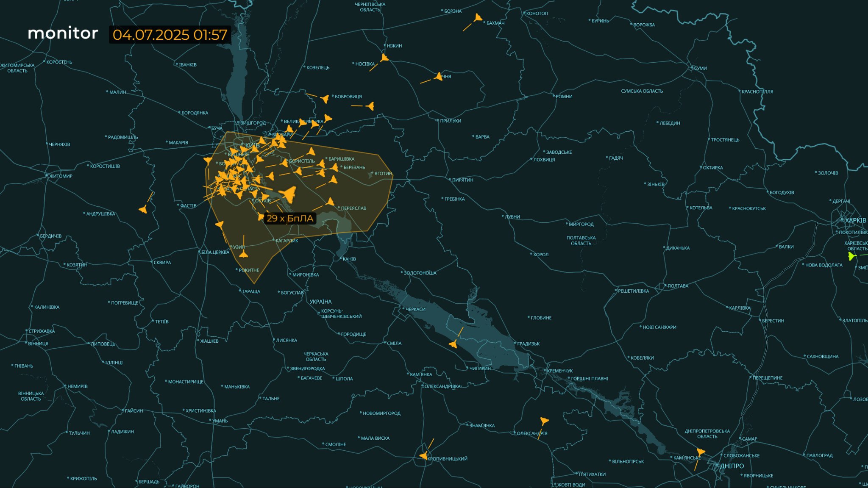Click the Полтава city label

coord(678,286)
